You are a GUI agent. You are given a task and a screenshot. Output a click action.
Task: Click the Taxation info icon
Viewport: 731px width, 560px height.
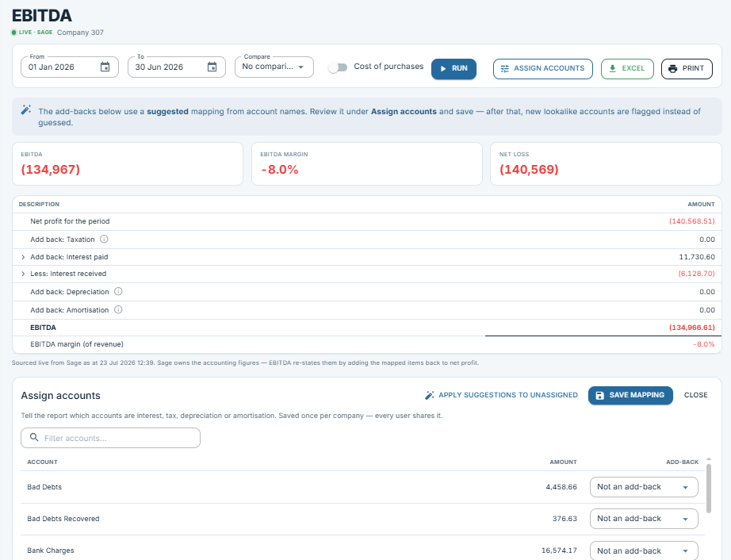pos(104,240)
